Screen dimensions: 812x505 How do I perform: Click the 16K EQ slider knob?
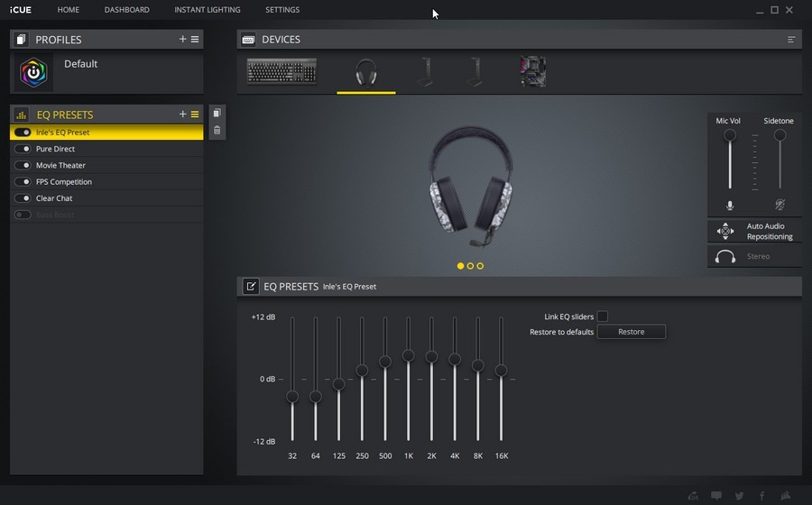(501, 371)
